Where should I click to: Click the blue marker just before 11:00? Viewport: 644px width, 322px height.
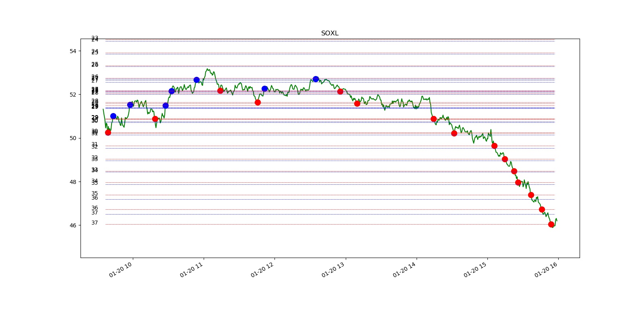point(196,80)
